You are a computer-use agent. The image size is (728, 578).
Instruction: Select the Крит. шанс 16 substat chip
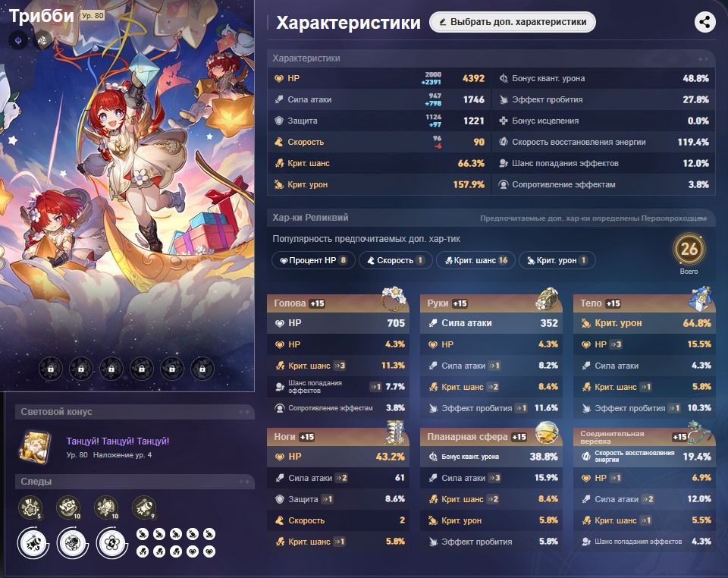pos(476,260)
